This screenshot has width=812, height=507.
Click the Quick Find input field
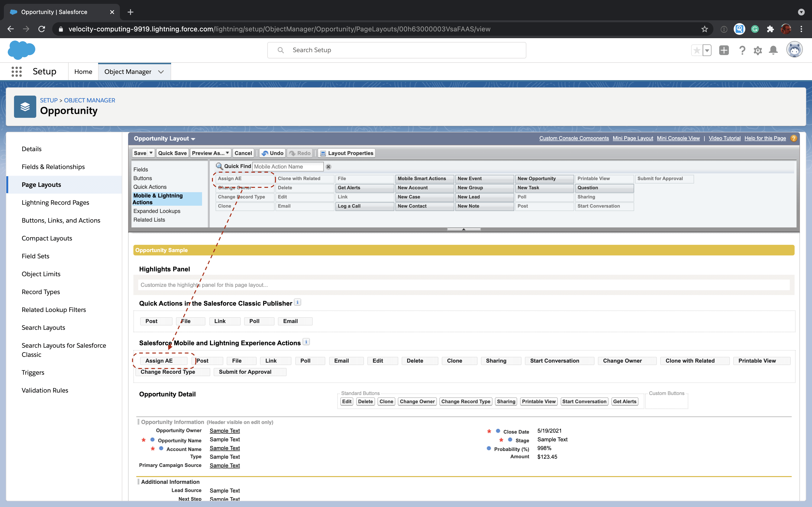coord(288,167)
